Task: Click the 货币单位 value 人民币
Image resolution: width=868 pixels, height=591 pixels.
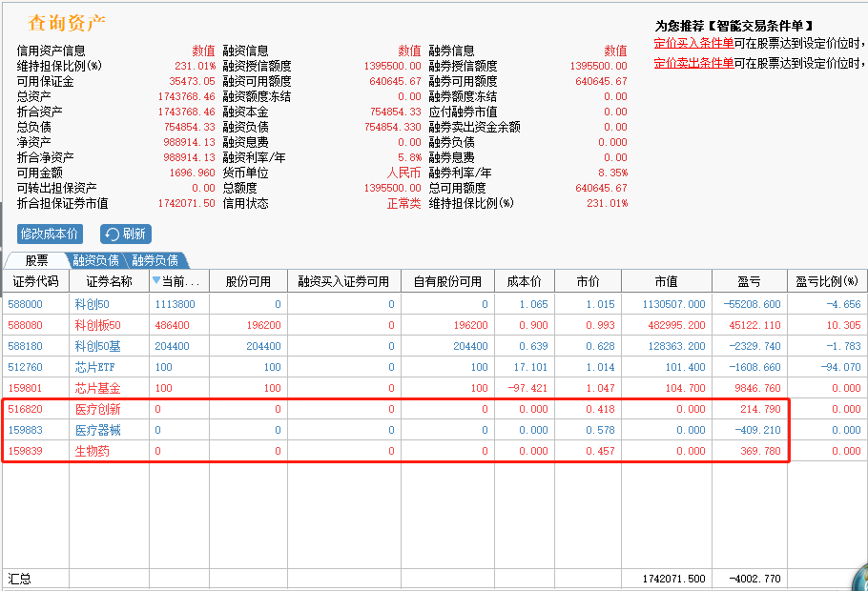Action: (x=403, y=173)
